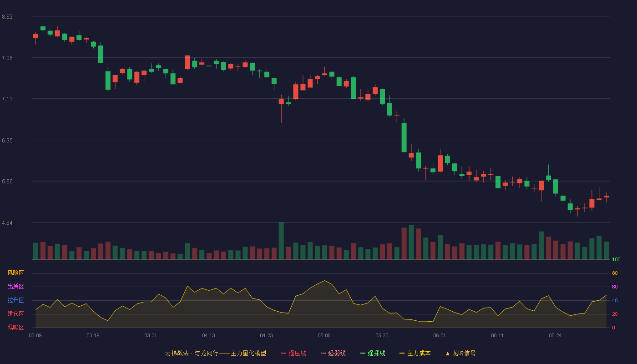This screenshot has width=637, height=364.
Task: Click the red 20 indicator scale label
Action: 615,314
